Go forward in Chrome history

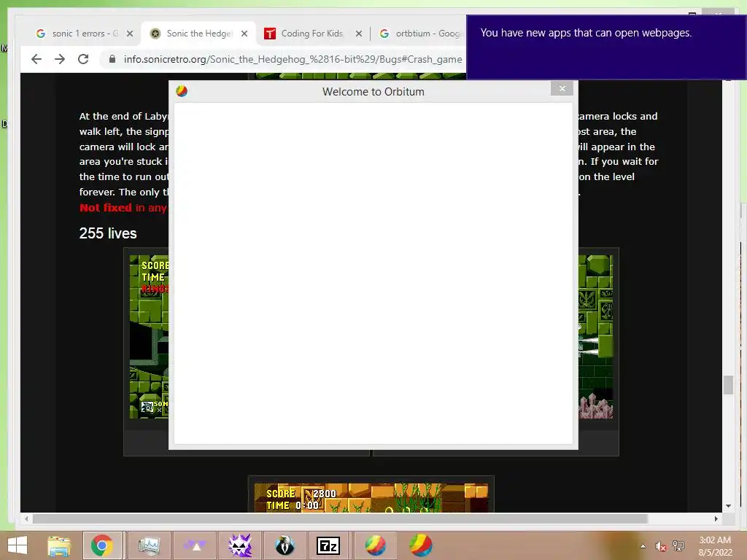(x=60, y=59)
